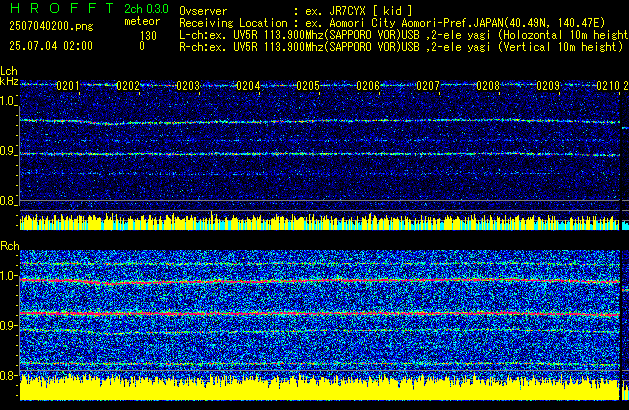This screenshot has height=410, width=629.
Task: Select the 0210 time marker
Action: [608, 86]
